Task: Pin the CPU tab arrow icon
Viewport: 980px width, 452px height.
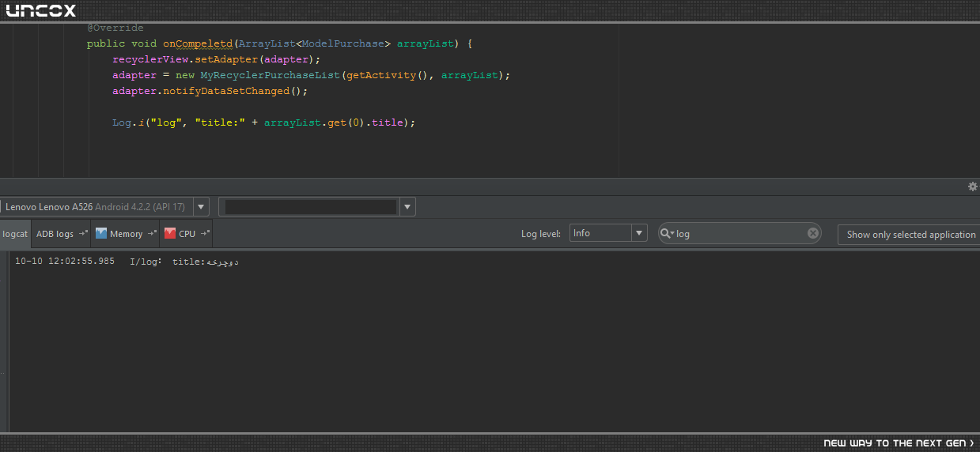Action: 205,233
